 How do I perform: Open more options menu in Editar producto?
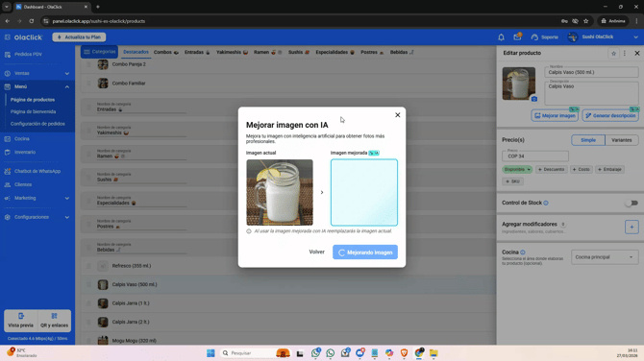[x=625, y=54]
